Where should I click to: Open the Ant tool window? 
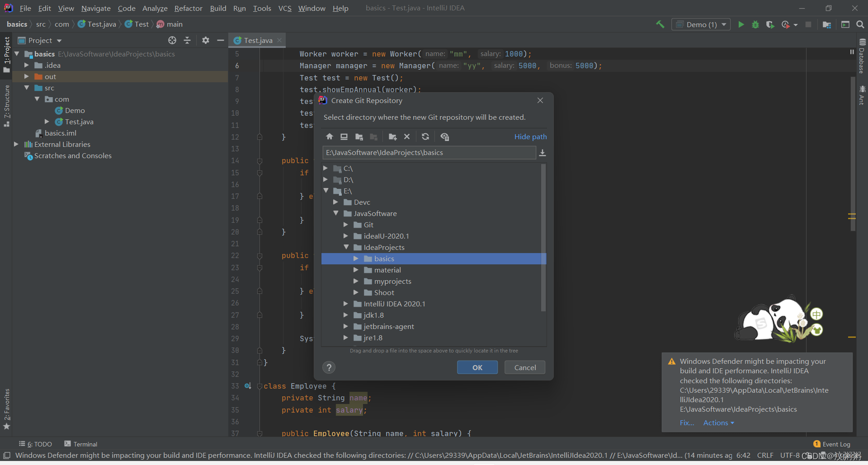862,95
